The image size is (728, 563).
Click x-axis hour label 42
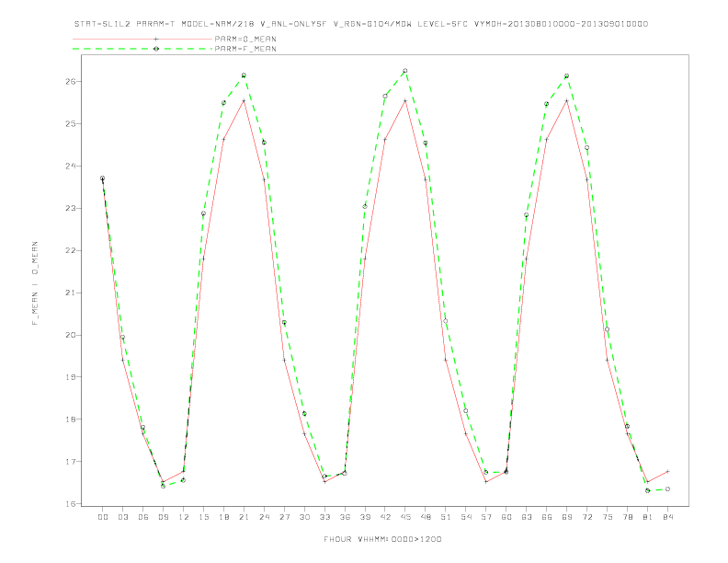[385, 517]
